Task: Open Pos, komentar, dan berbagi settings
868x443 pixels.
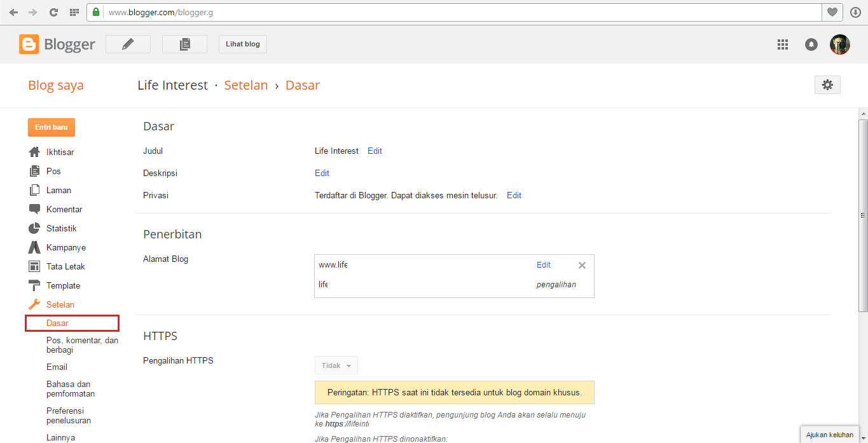Action: [x=82, y=345]
